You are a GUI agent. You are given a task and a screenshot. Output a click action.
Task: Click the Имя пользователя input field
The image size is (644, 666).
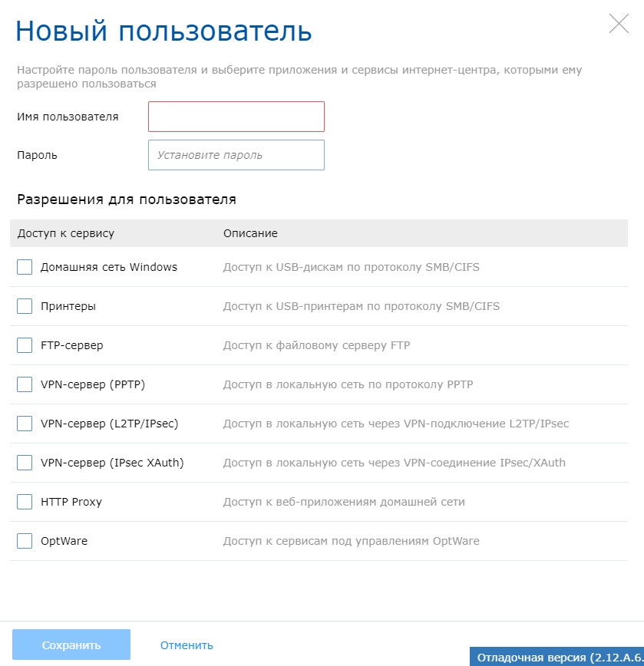click(x=236, y=117)
